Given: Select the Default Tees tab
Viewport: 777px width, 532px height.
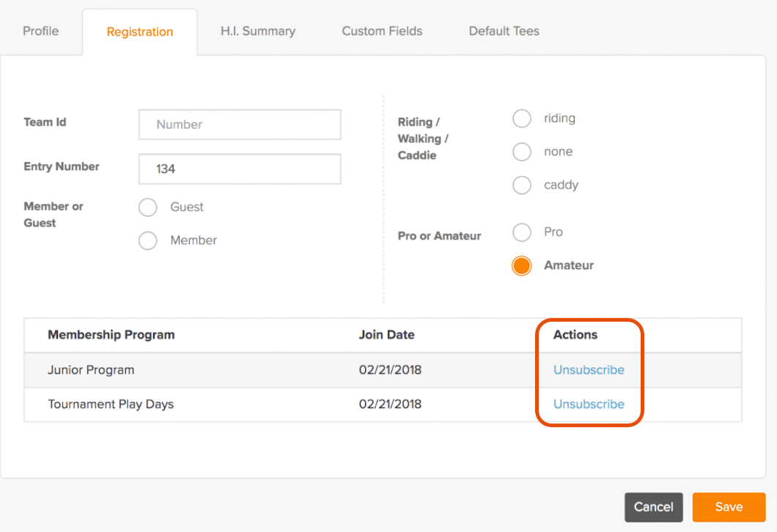Looking at the screenshot, I should pos(504,32).
